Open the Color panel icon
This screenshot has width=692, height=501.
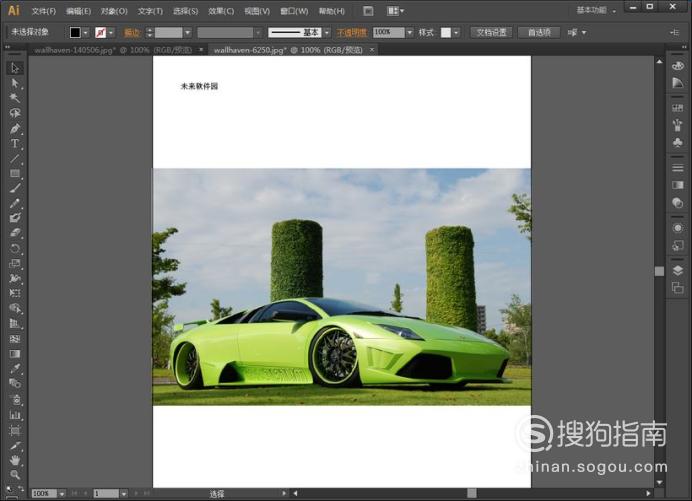click(677, 66)
